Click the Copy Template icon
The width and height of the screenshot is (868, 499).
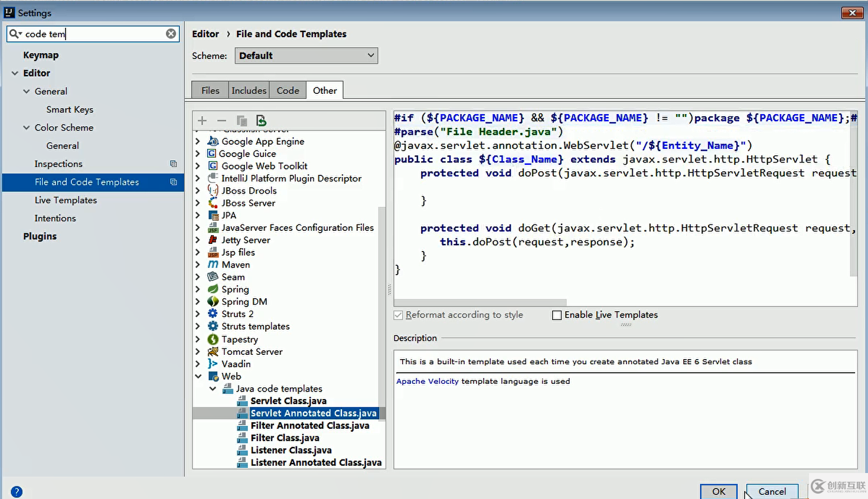242,120
